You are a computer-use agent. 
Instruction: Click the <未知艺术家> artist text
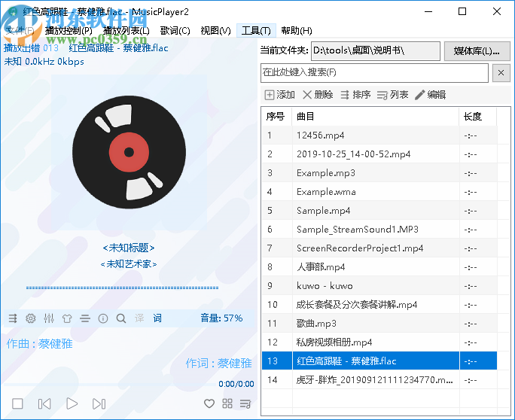(129, 264)
